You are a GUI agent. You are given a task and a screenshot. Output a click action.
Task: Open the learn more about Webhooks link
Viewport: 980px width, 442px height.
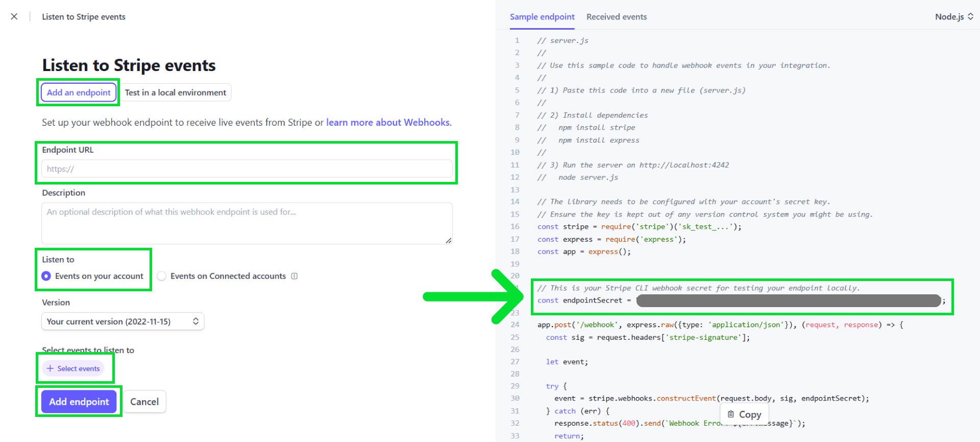pos(388,123)
